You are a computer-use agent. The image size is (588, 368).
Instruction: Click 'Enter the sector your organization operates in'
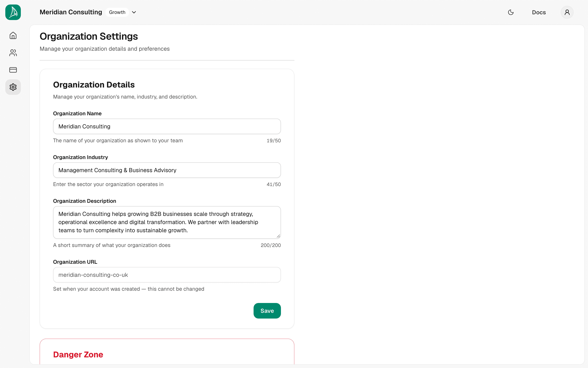click(x=108, y=184)
